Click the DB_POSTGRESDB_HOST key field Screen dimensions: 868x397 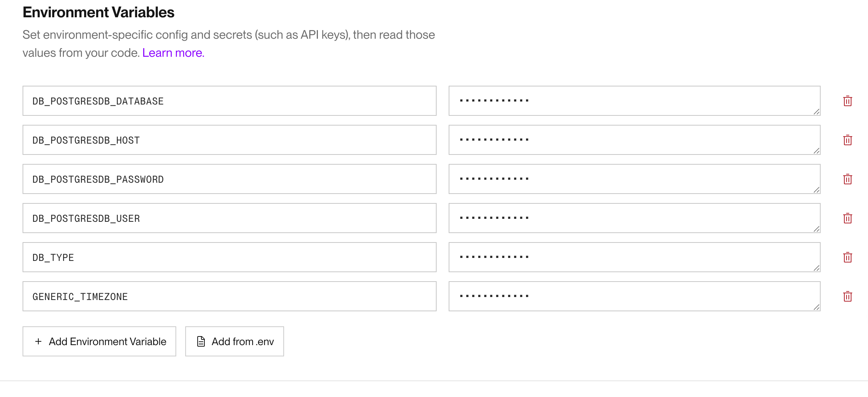click(229, 140)
